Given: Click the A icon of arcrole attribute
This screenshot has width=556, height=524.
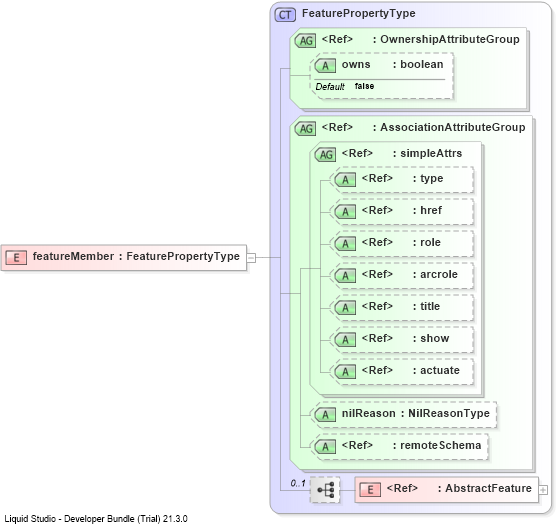Looking at the screenshot, I should tap(345, 275).
